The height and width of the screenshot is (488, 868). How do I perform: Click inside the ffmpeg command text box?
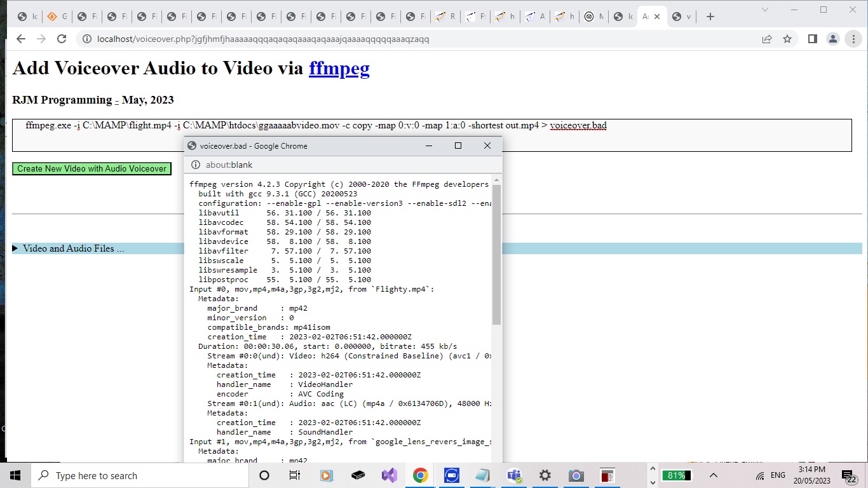(x=432, y=135)
